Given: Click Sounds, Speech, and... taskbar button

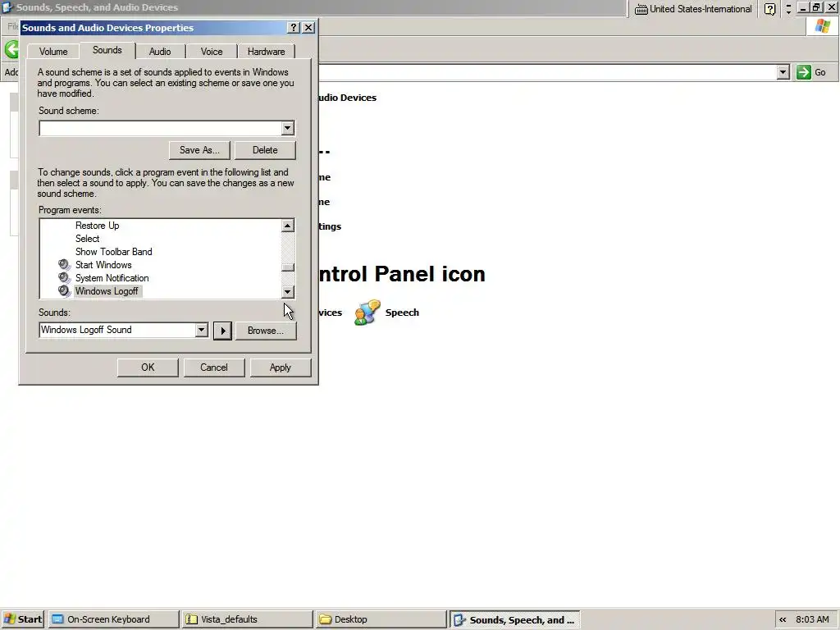Looking at the screenshot, I should click(514, 620).
